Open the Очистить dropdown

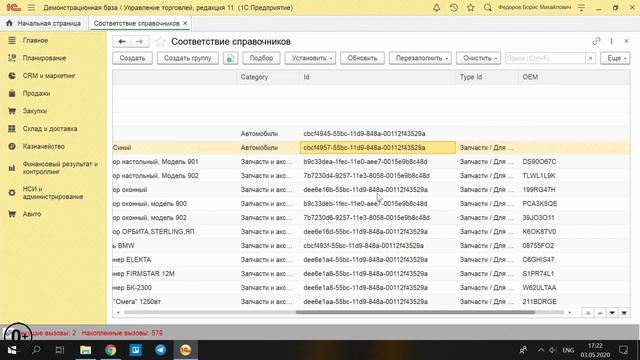(x=478, y=58)
